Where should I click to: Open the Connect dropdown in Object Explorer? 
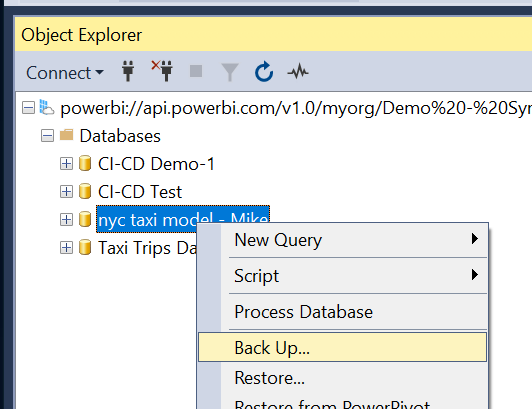pos(64,73)
